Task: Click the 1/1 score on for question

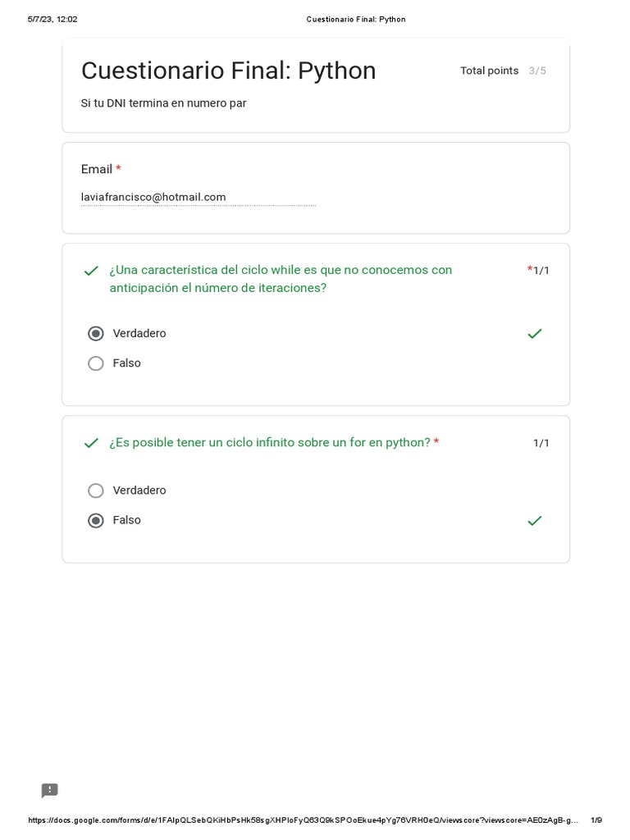Action: tap(541, 443)
